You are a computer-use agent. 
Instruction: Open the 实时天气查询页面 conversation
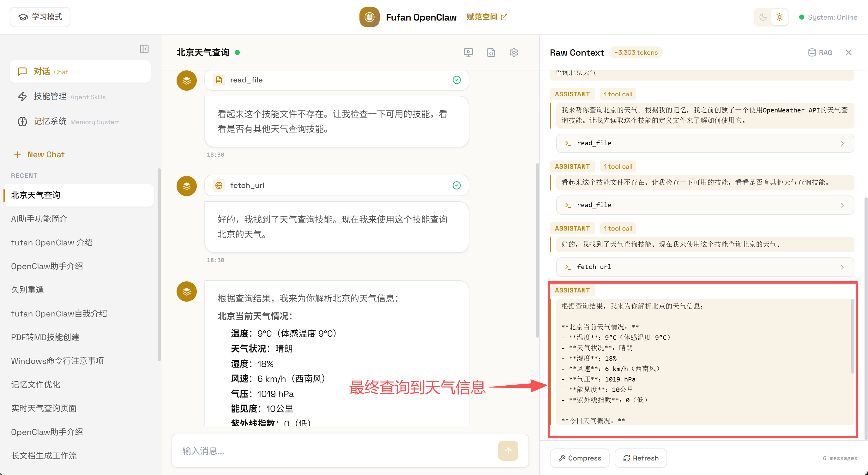[79, 408]
